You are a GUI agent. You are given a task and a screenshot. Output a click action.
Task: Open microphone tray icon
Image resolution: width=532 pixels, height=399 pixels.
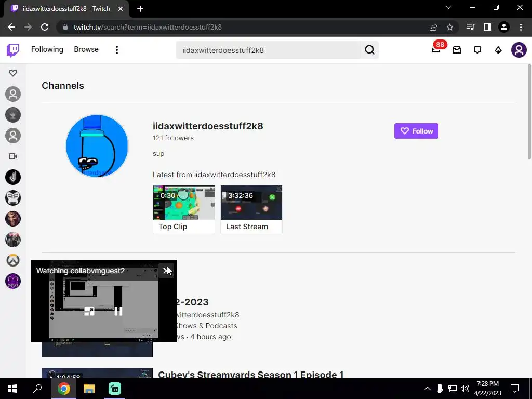point(440,389)
